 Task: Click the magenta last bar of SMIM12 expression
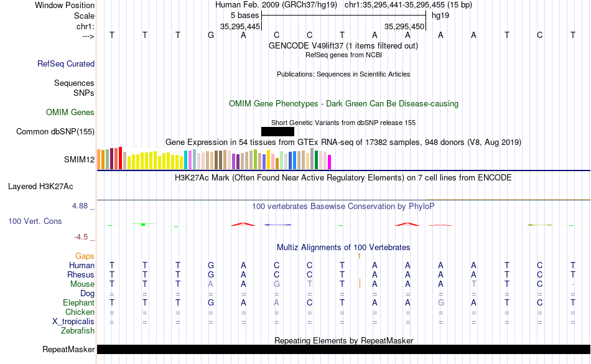tap(330, 162)
